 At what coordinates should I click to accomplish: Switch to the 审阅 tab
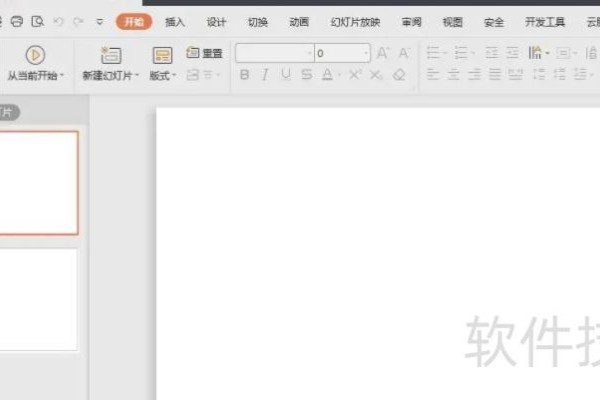click(x=411, y=22)
